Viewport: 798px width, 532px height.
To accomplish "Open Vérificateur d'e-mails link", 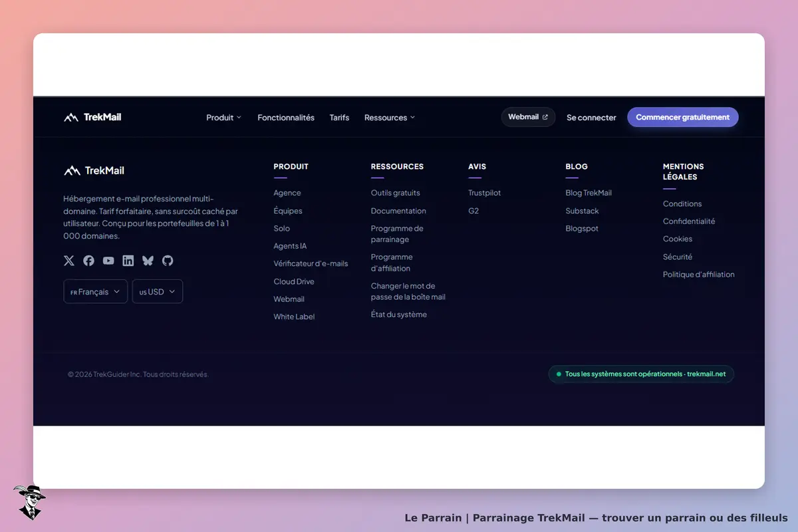I will pyautogui.click(x=311, y=263).
